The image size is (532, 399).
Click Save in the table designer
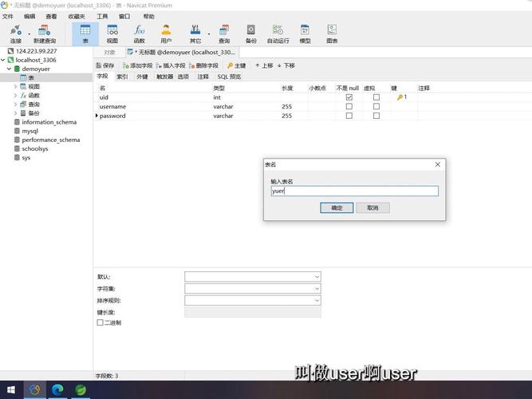(105, 65)
